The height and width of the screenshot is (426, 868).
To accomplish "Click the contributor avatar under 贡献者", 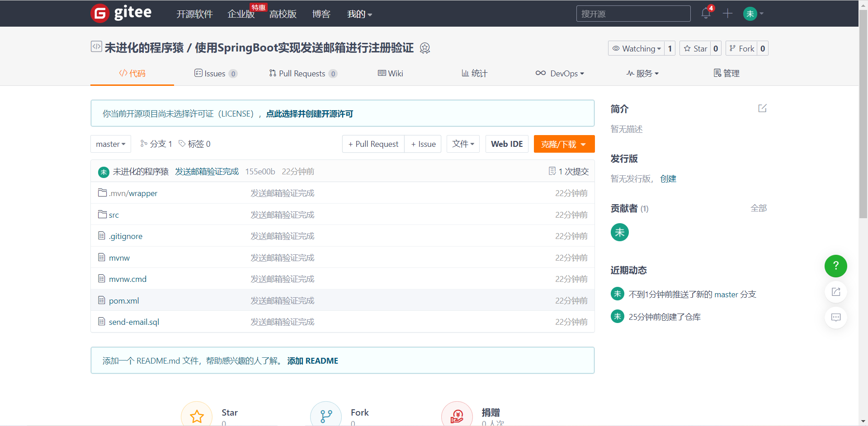I will tap(620, 232).
